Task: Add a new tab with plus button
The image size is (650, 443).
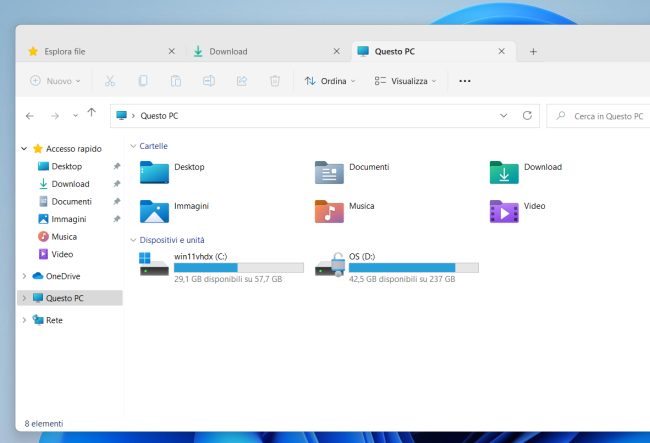Action: pos(533,51)
